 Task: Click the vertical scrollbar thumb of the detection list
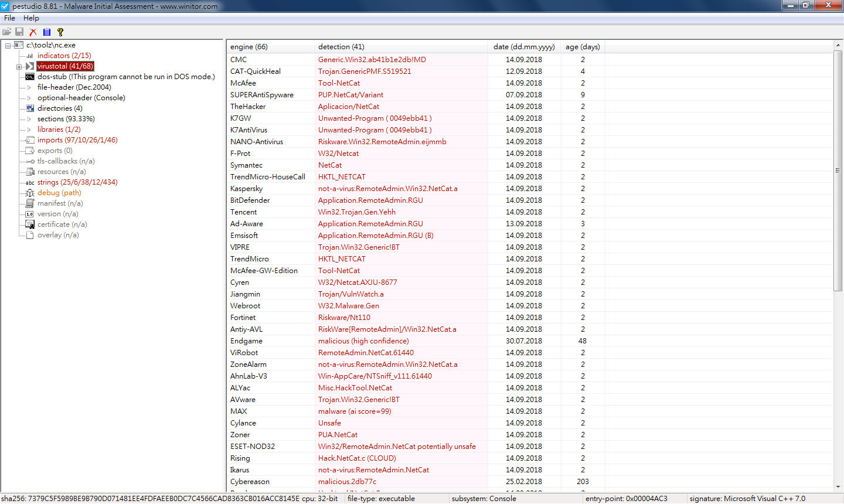click(838, 171)
